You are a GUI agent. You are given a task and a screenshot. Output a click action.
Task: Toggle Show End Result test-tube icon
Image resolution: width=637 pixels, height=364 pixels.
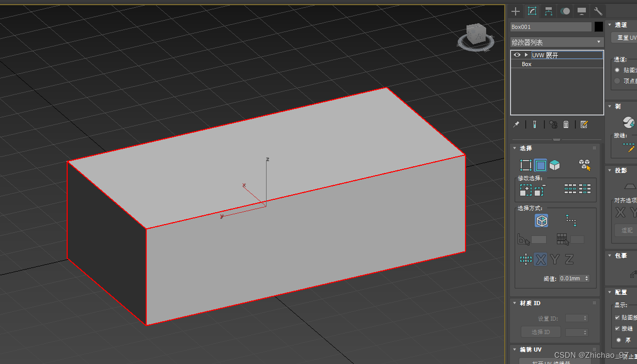pyautogui.click(x=535, y=124)
